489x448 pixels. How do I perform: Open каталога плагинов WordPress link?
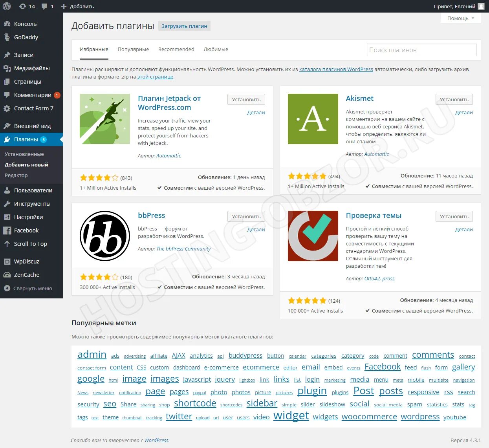336,69
